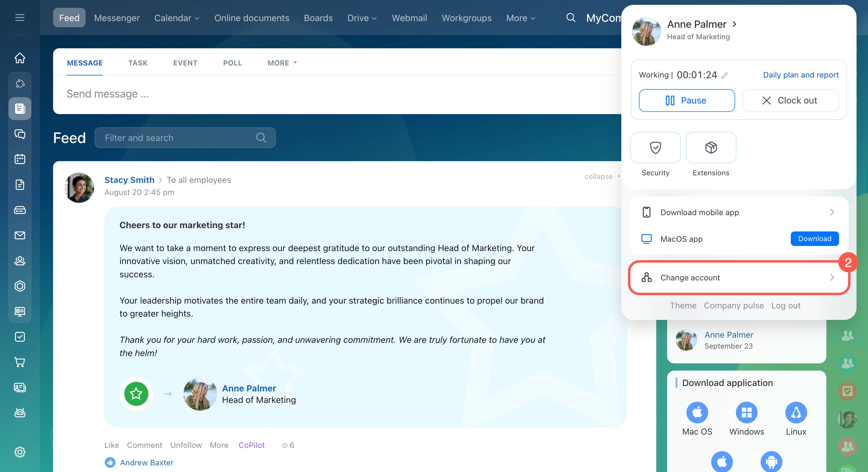Viewport: 868px width, 472px height.
Task: Edit working time with pencil icon
Action: [724, 75]
